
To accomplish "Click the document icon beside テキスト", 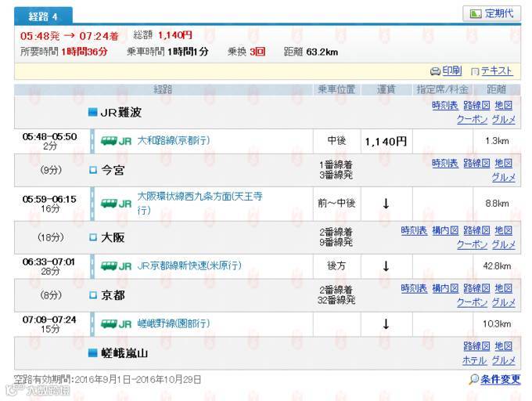I will coord(475,71).
